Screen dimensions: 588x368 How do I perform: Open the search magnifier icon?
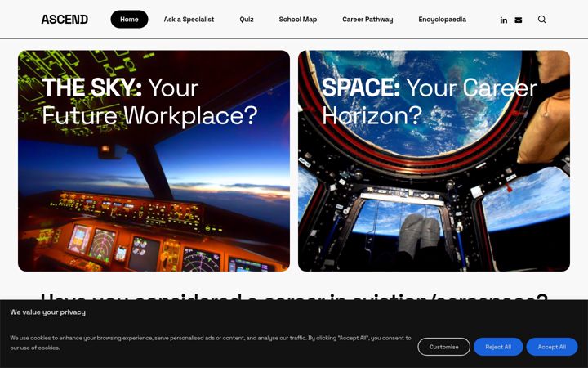tap(542, 19)
